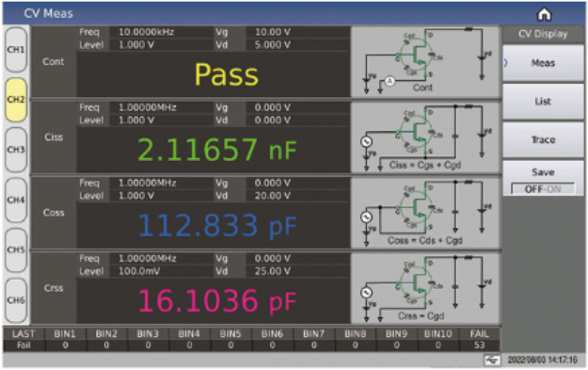Edit Ciss Vg 0.000 V field
Image resolution: width=588 pixels, height=370 pixels.
click(297, 107)
